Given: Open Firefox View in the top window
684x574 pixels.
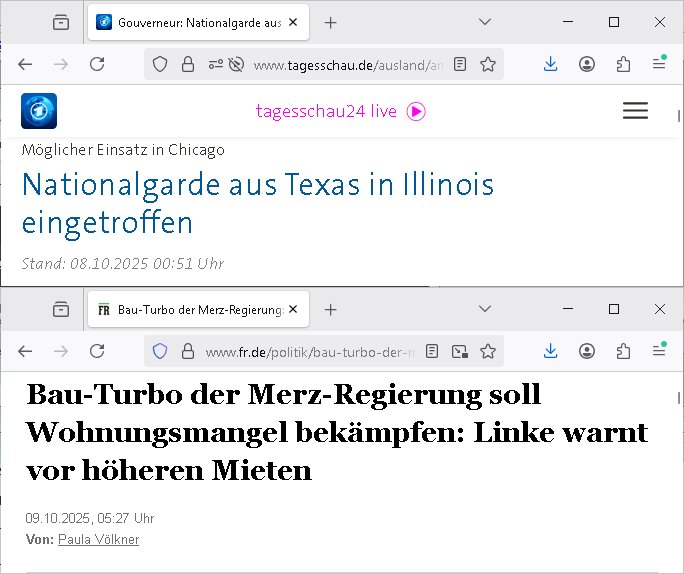Looking at the screenshot, I should tap(61, 22).
